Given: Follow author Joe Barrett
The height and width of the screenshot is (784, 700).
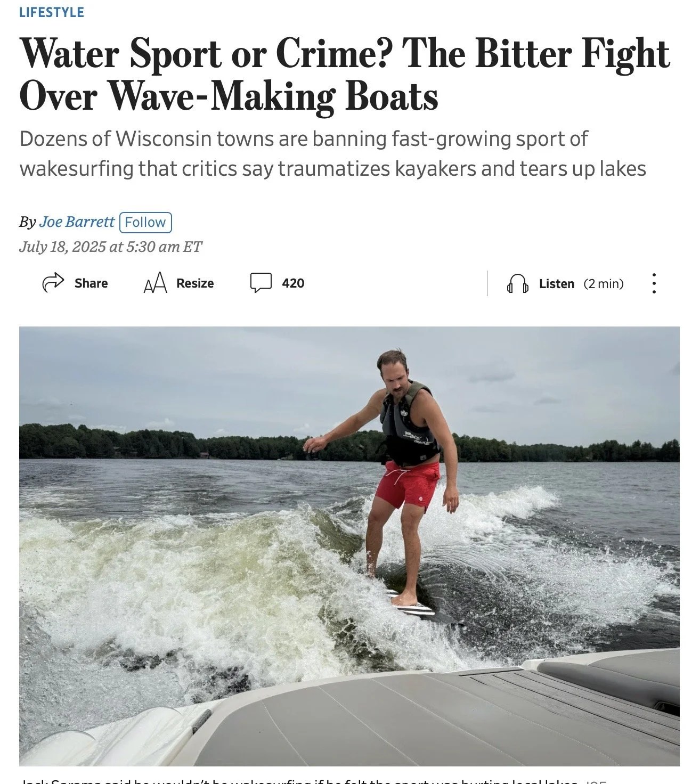Looking at the screenshot, I should click(x=145, y=222).
